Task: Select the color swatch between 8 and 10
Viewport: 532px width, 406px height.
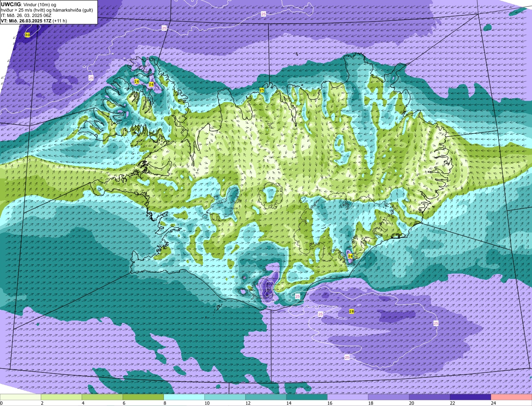Action: (184, 397)
